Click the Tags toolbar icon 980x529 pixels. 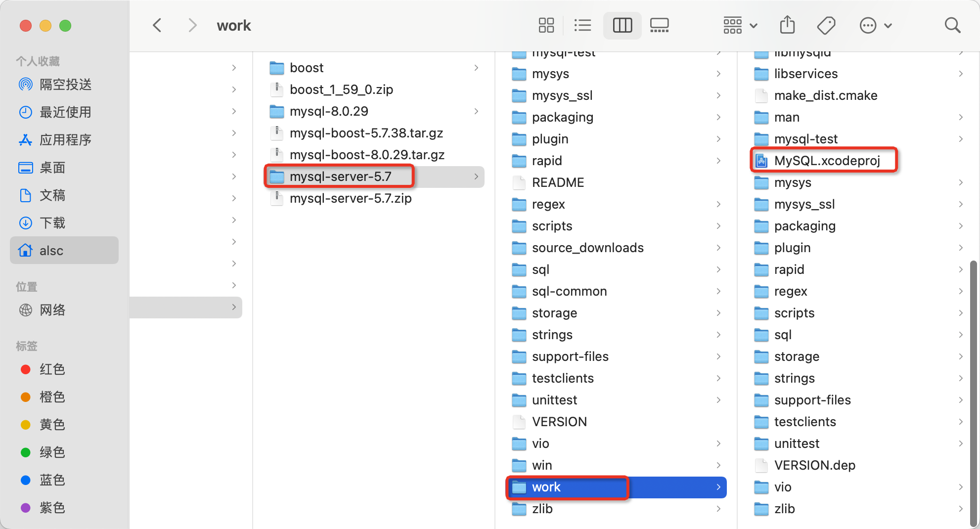826,25
